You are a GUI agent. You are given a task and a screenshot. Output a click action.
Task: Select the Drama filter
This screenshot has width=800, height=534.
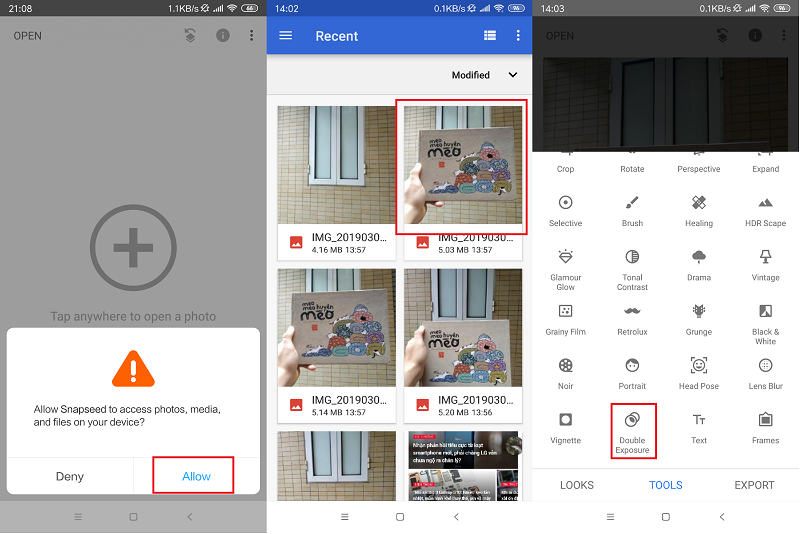click(698, 265)
